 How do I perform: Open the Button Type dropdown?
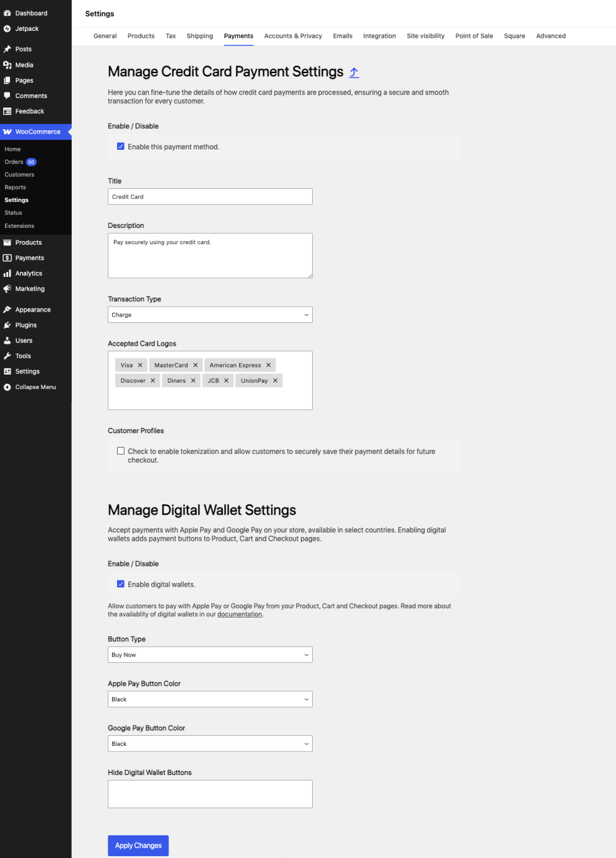tap(210, 655)
